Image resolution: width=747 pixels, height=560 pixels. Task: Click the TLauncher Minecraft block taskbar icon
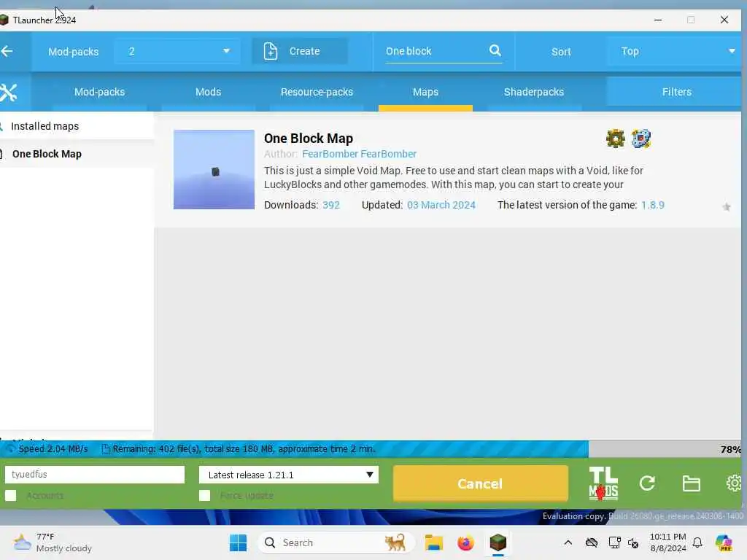click(498, 542)
